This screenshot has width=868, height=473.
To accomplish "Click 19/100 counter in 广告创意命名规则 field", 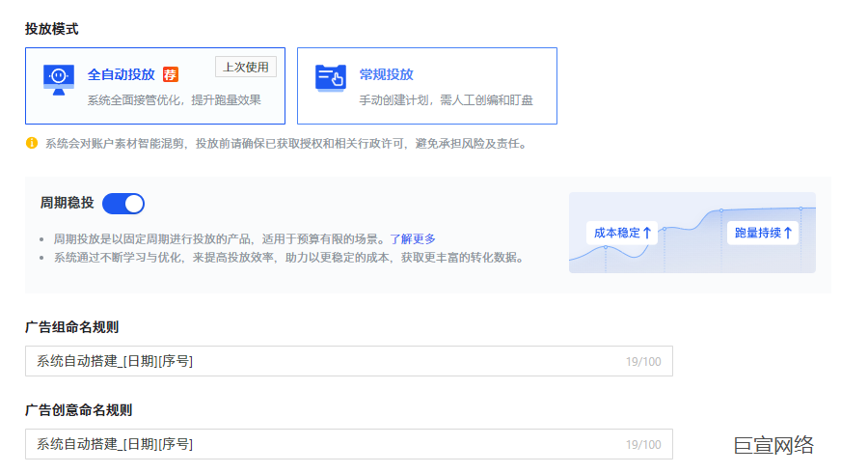I will (643, 445).
